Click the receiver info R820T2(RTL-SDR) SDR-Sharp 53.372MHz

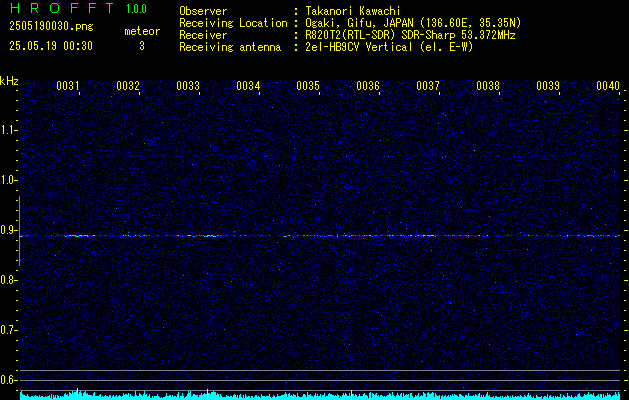[x=410, y=35]
